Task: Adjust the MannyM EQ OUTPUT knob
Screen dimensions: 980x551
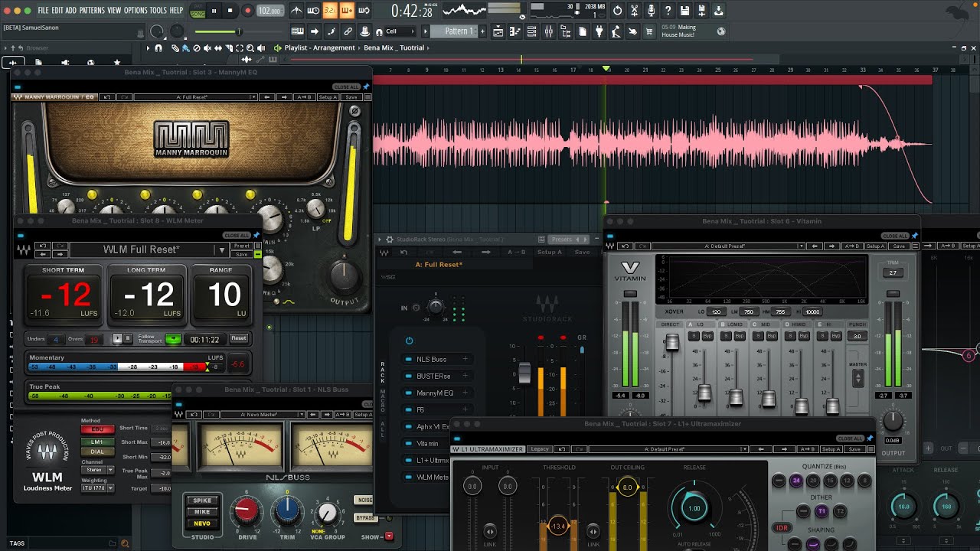Action: click(x=345, y=276)
